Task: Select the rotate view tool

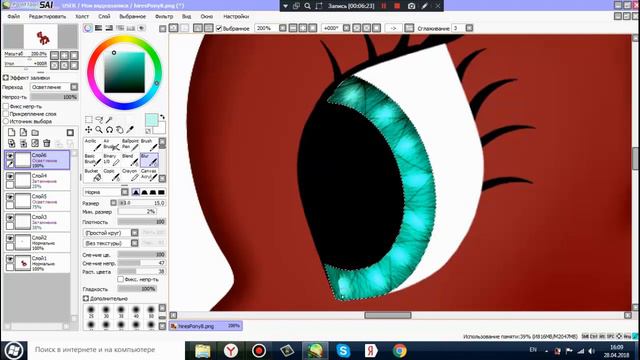Action: [x=109, y=130]
